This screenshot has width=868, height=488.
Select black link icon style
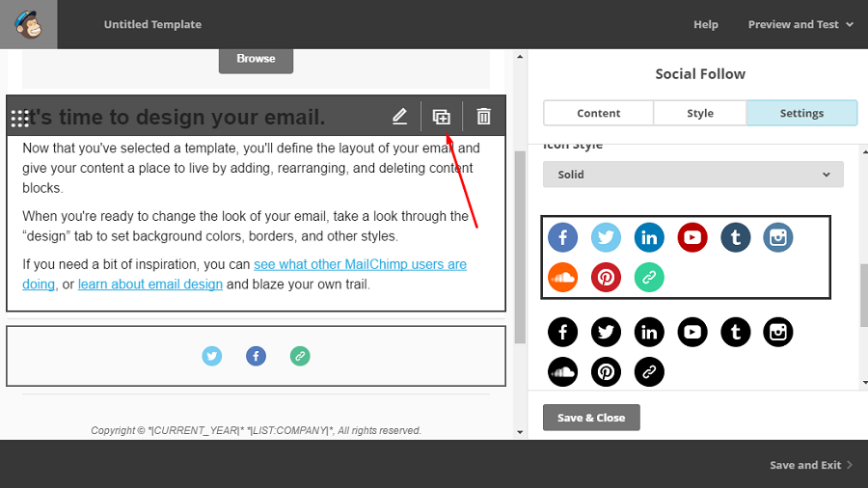649,372
